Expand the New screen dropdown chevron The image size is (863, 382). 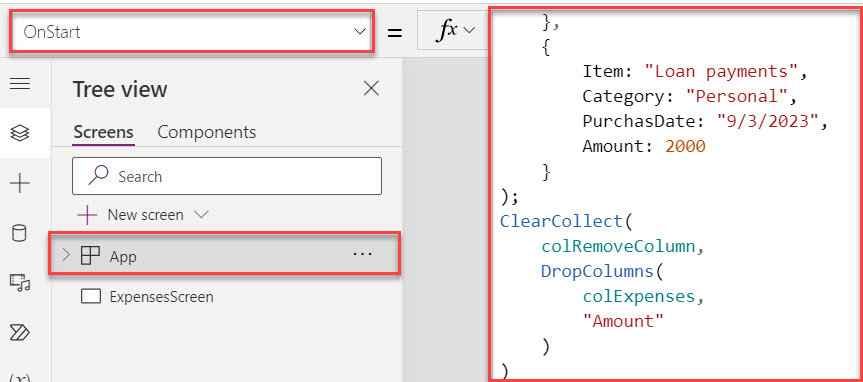(x=201, y=214)
